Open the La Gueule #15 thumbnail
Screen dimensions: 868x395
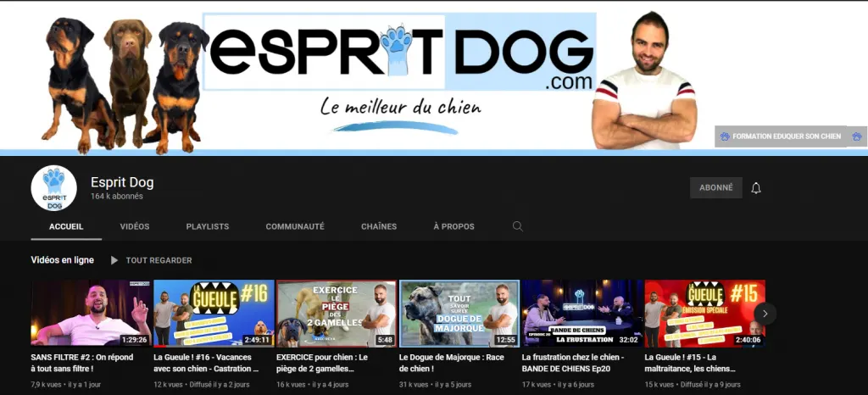click(x=705, y=313)
